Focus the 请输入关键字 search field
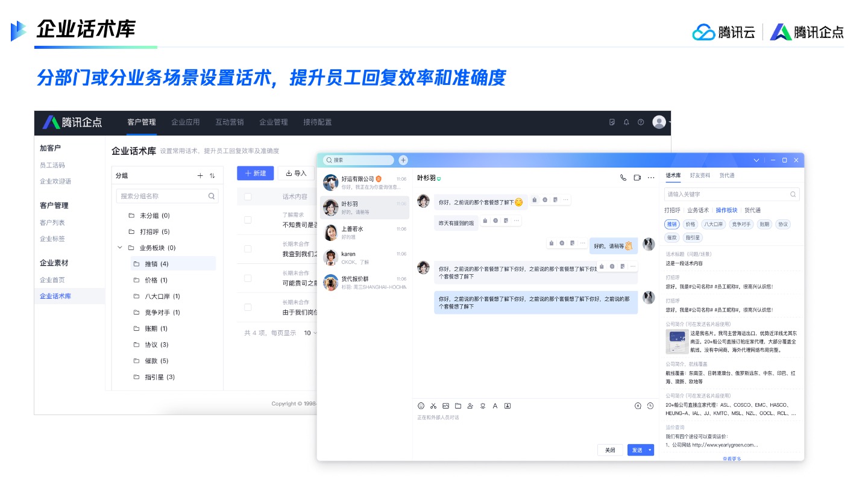Image resolution: width=868 pixels, height=488 pixels. [x=732, y=194]
